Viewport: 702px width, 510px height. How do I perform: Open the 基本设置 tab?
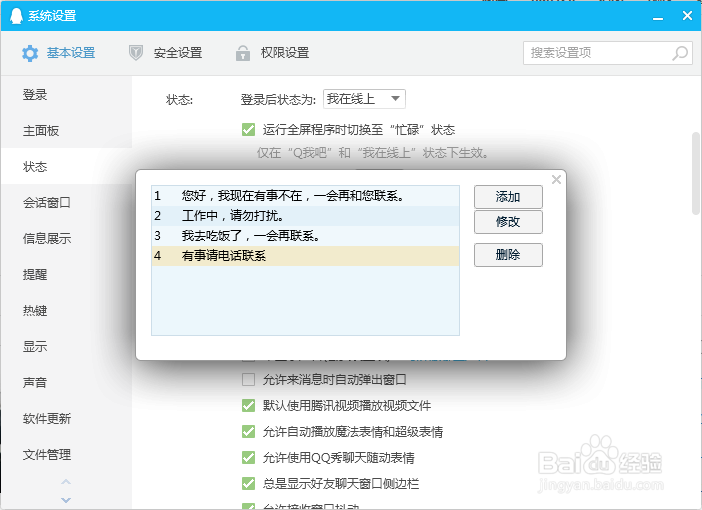[x=58, y=53]
